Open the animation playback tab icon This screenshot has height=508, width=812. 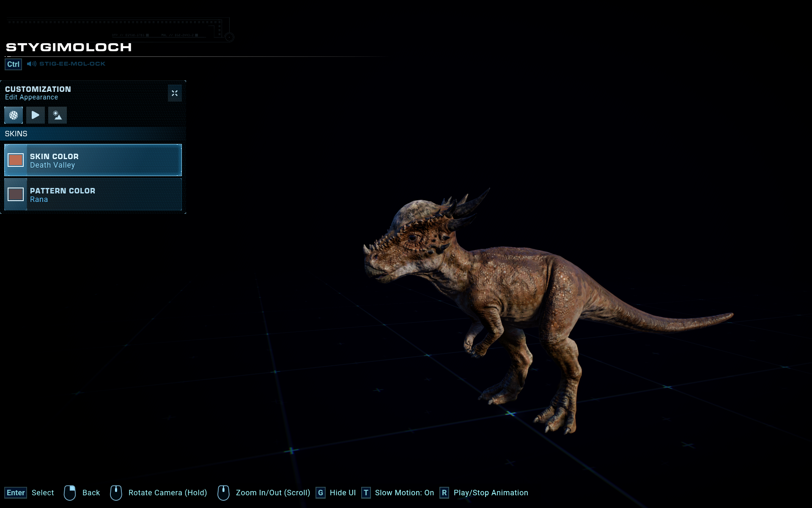point(36,115)
